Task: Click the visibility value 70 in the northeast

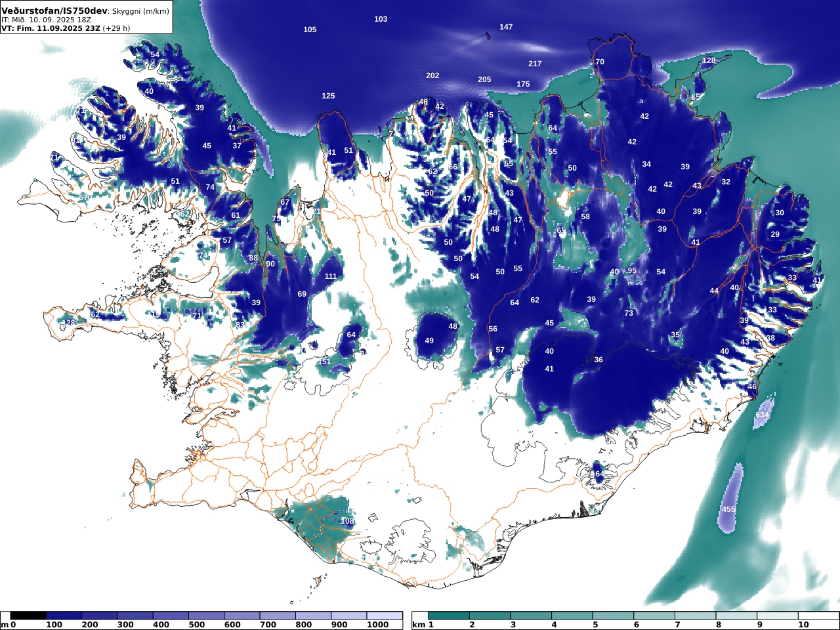Action: pyautogui.click(x=600, y=62)
